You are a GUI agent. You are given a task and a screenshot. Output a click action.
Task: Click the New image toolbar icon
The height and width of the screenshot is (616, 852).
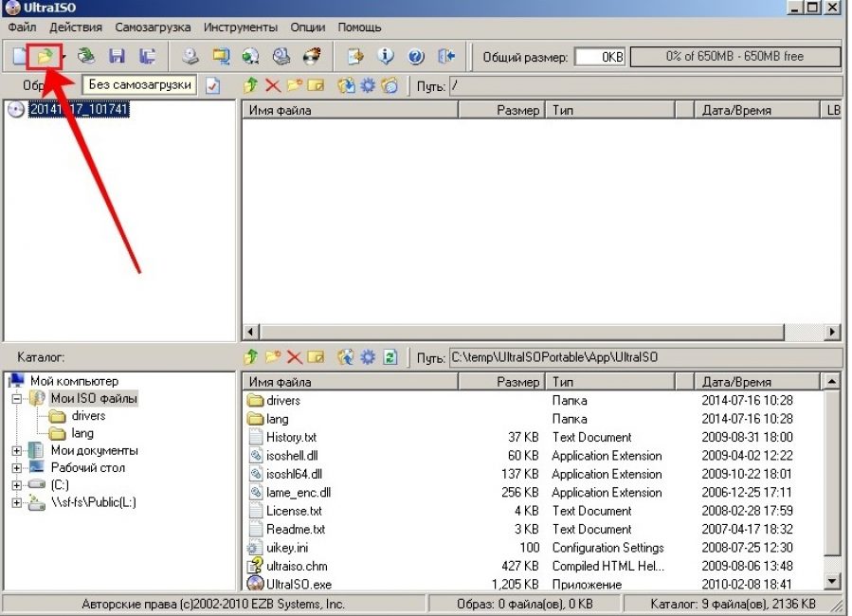tap(19, 56)
